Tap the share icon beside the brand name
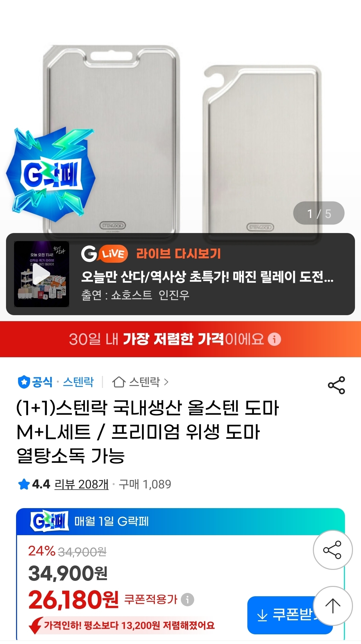This screenshot has height=644, width=361. click(x=336, y=385)
